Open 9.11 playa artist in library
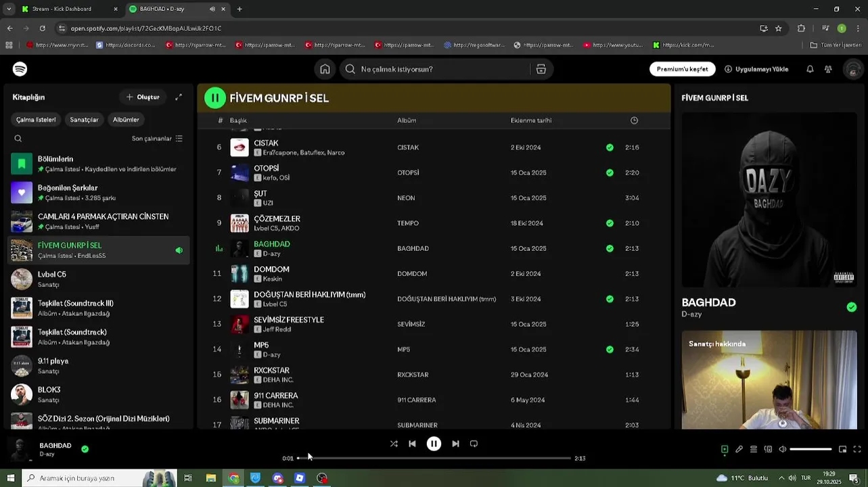Screen dimensions: 868x487 point(97,365)
